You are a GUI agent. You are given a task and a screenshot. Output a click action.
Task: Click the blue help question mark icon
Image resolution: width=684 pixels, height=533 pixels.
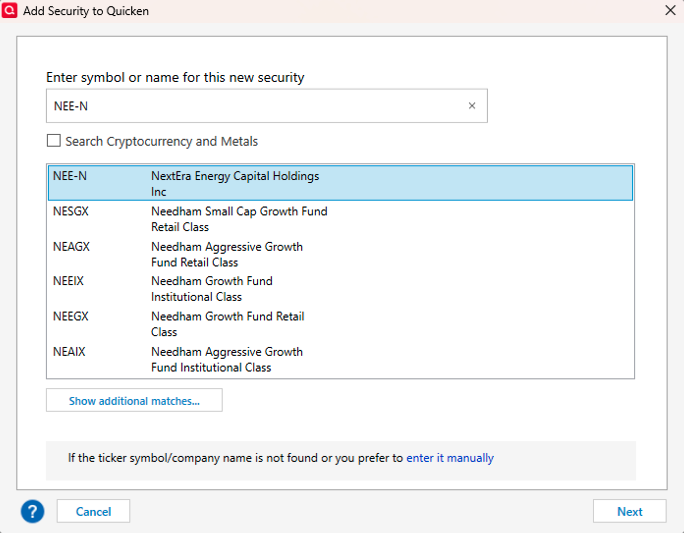pyautogui.click(x=33, y=511)
